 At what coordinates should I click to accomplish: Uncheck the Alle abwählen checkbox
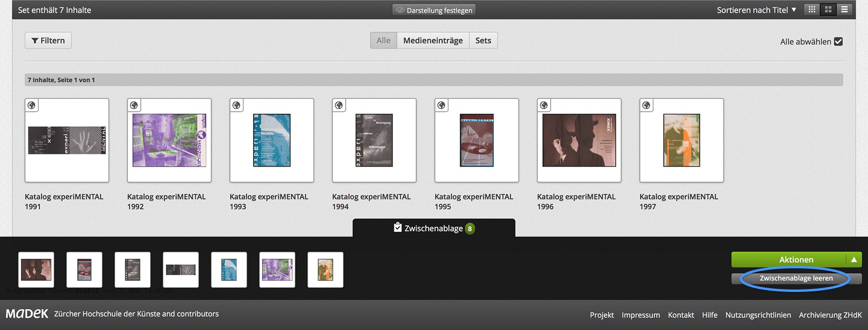(838, 41)
